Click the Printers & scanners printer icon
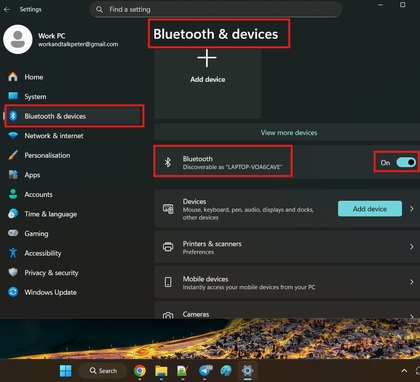This screenshot has height=382, width=420. click(168, 247)
